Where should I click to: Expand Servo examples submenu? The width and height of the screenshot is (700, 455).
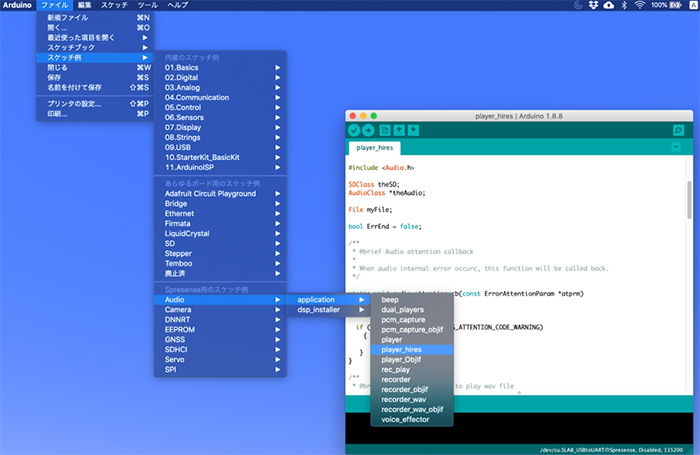coord(221,359)
